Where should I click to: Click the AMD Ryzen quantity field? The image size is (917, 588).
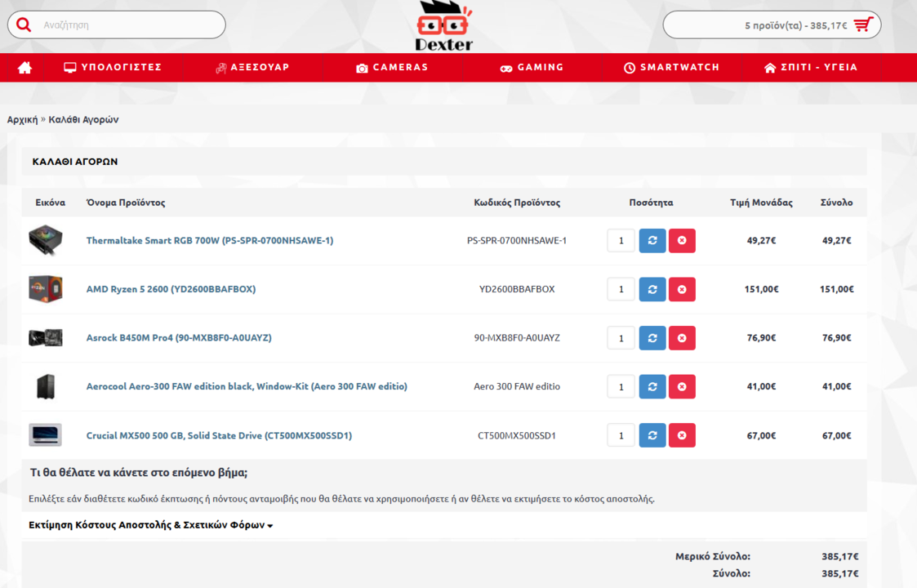(x=621, y=289)
